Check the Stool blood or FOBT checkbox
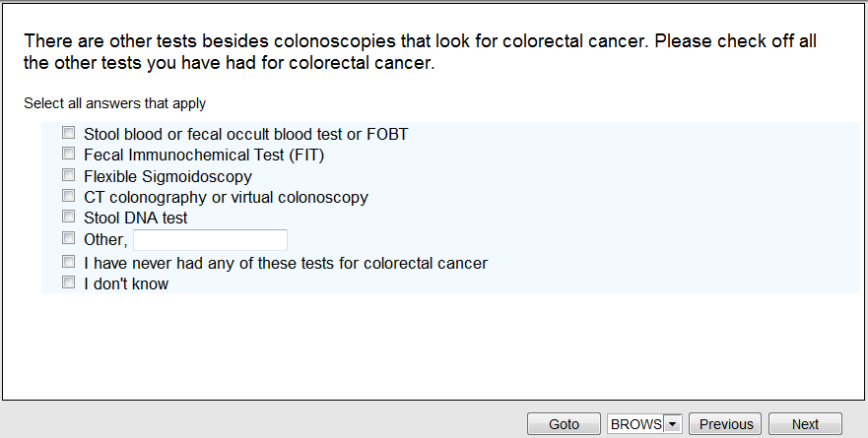The width and height of the screenshot is (868, 438). [68, 133]
